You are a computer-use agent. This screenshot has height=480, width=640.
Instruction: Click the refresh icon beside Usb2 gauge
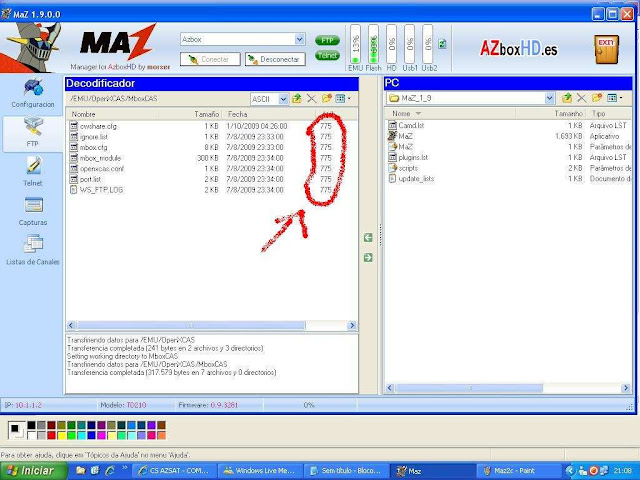[442, 44]
